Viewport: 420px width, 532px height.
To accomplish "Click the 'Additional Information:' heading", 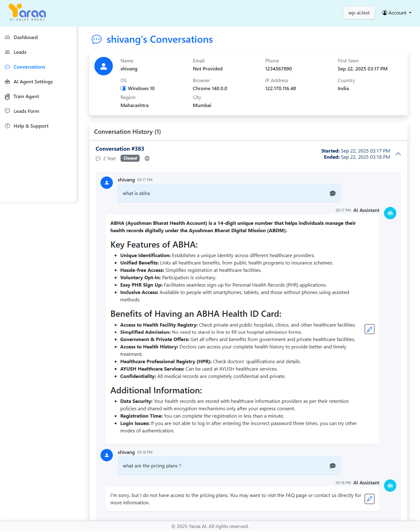I will click(156, 391).
